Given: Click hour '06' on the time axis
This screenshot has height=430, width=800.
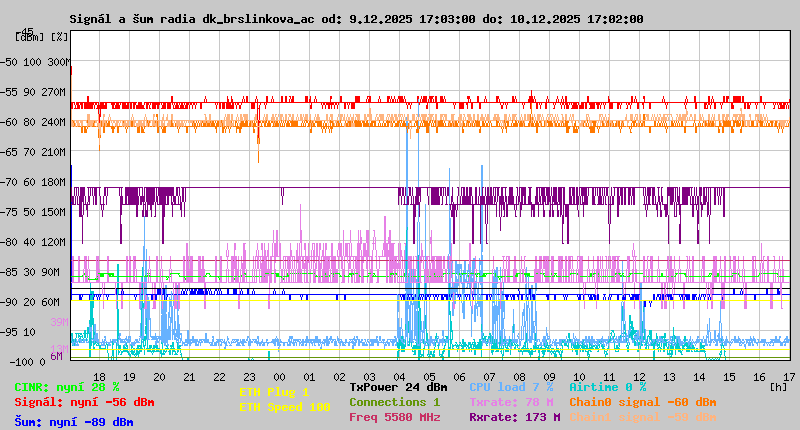Looking at the screenshot, I should [x=459, y=377].
